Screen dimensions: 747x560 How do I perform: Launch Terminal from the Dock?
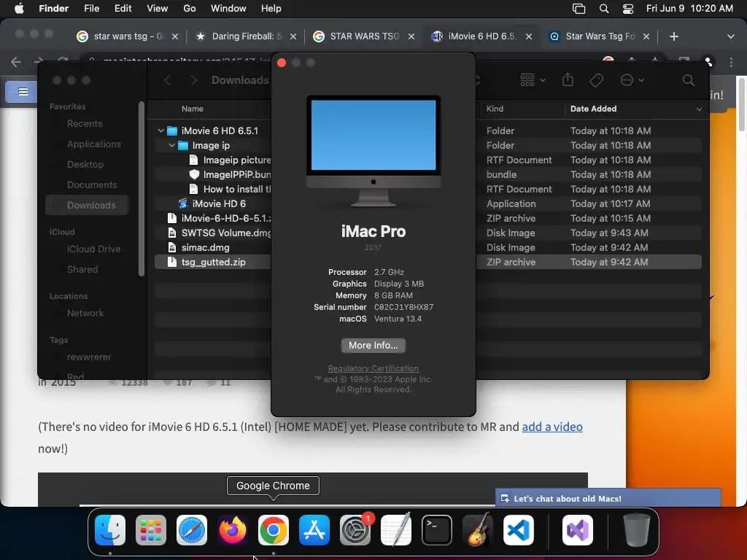[x=437, y=530]
